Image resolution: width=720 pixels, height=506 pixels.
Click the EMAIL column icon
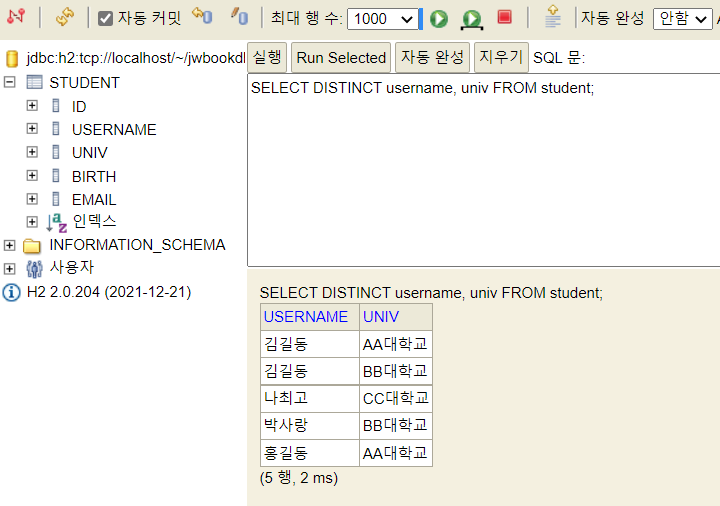(56, 199)
